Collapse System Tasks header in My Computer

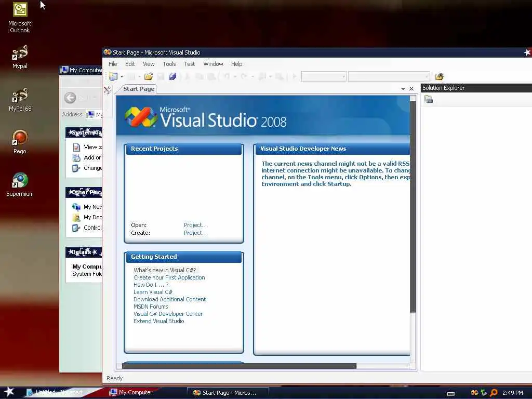point(84,132)
